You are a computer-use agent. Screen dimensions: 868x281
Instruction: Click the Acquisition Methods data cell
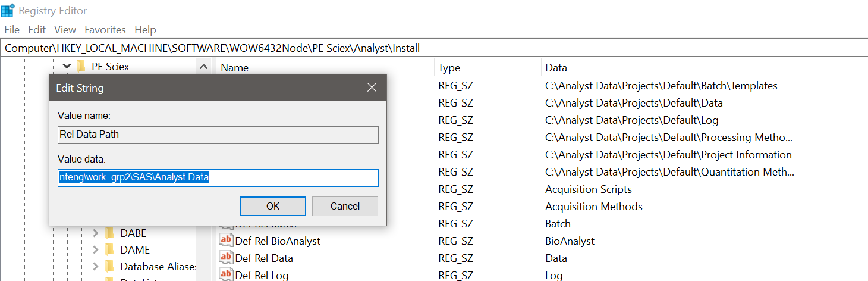tap(594, 207)
